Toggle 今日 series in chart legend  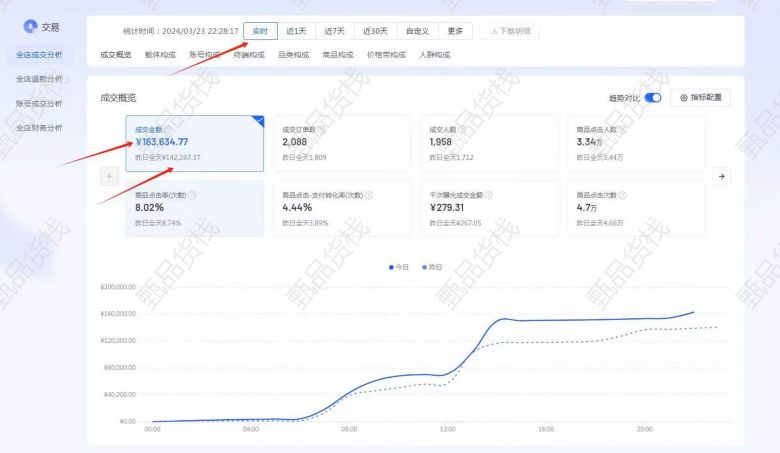399,267
